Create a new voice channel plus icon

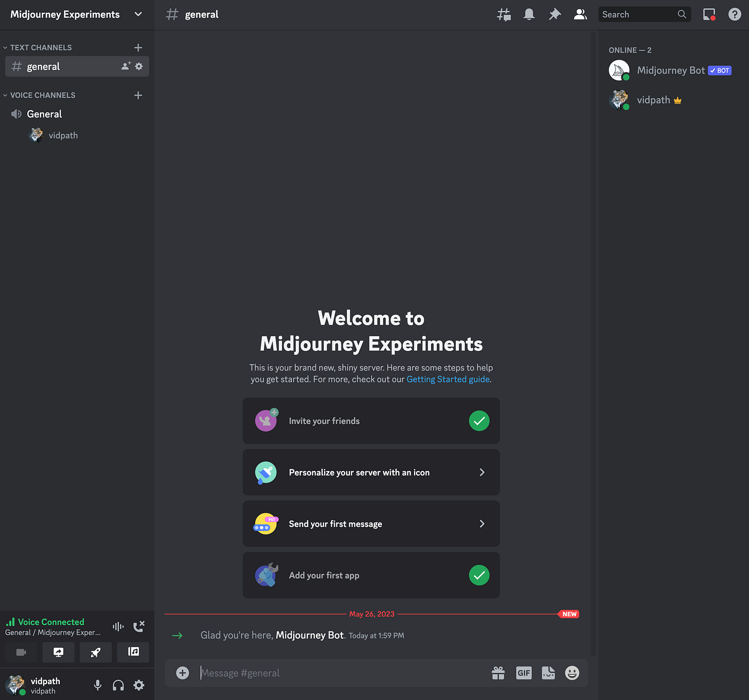click(x=138, y=95)
